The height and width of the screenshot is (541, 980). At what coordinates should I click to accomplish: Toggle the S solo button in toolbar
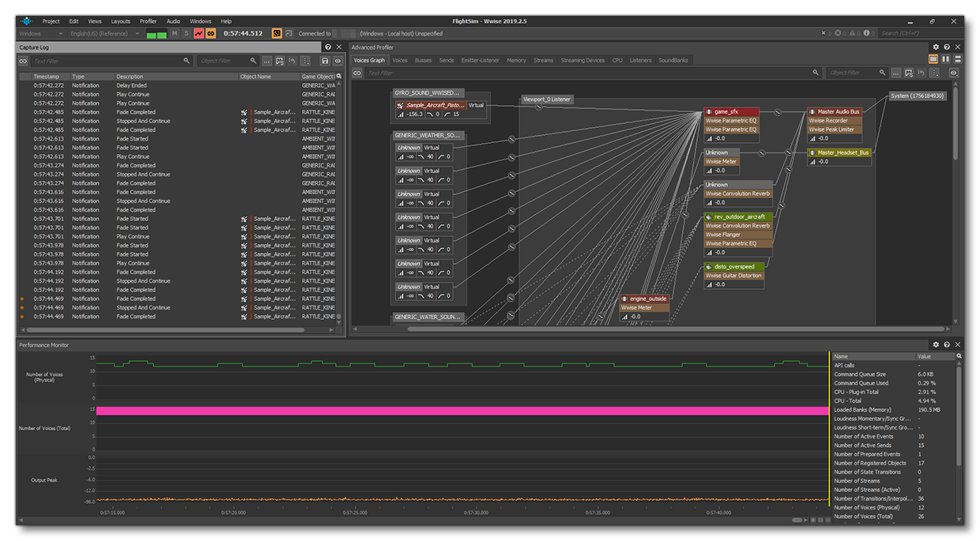pyautogui.click(x=187, y=33)
